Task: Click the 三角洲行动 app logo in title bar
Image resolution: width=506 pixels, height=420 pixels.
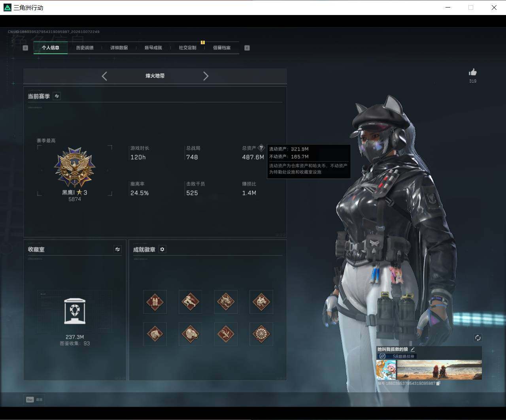Action: (7, 8)
